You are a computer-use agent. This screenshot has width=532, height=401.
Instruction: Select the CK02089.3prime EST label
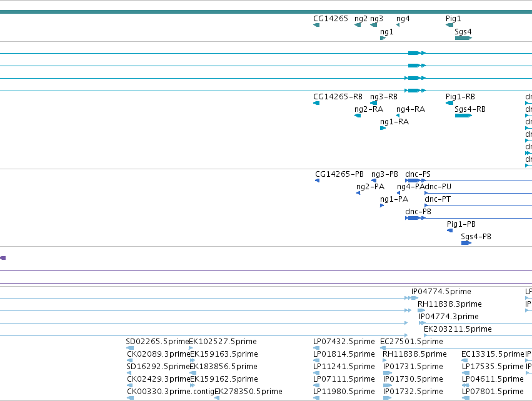coord(159,354)
